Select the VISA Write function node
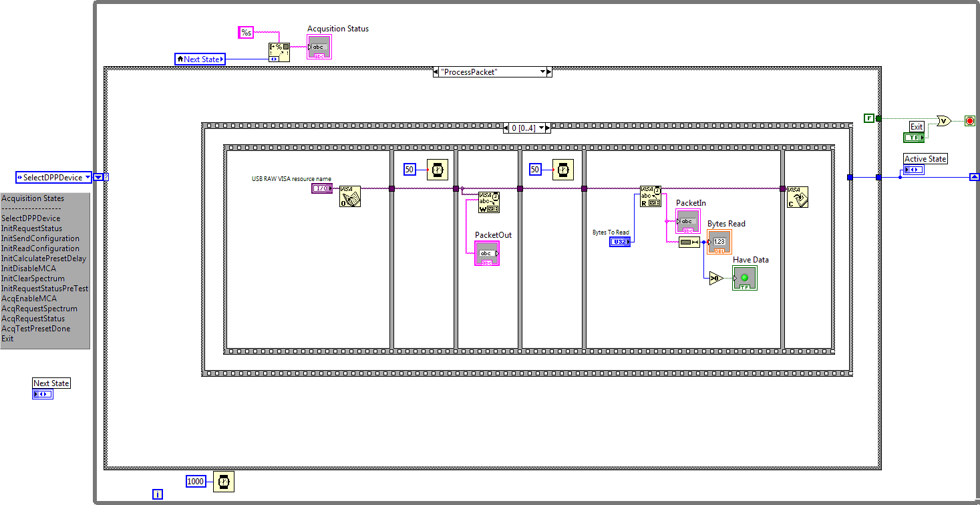 [x=488, y=202]
